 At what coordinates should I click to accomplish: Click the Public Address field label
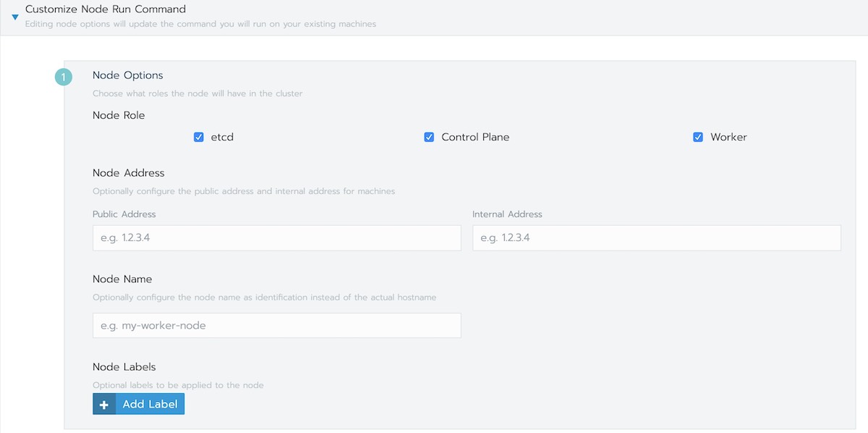pyautogui.click(x=124, y=214)
